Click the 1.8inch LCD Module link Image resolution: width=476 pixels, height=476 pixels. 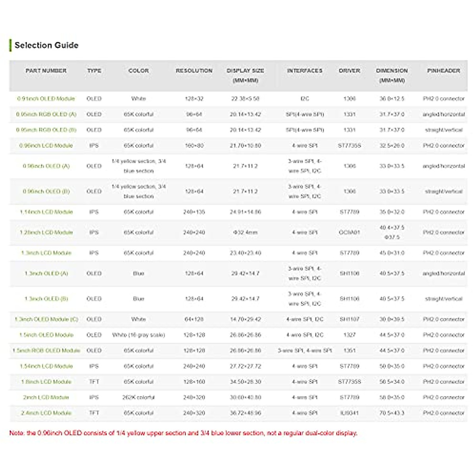click(x=46, y=382)
